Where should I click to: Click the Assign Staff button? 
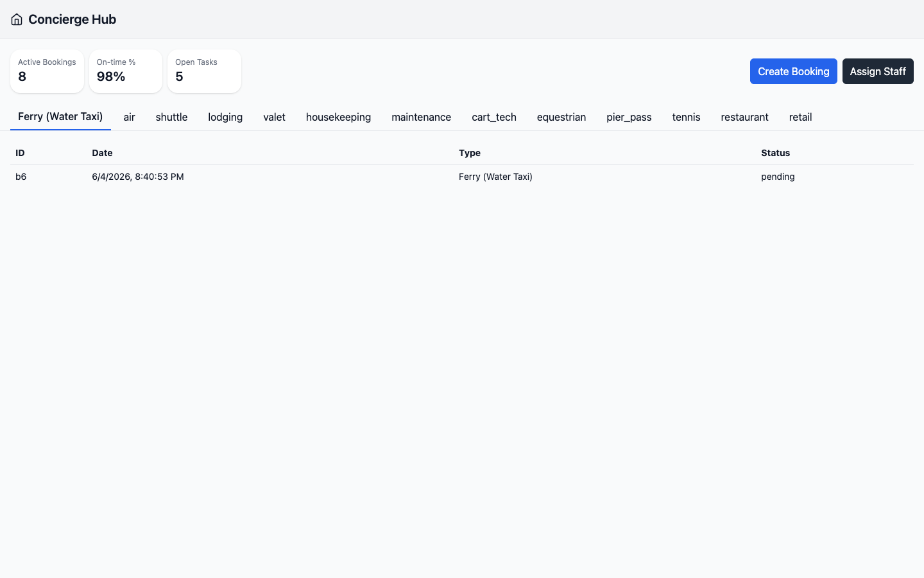pos(878,71)
